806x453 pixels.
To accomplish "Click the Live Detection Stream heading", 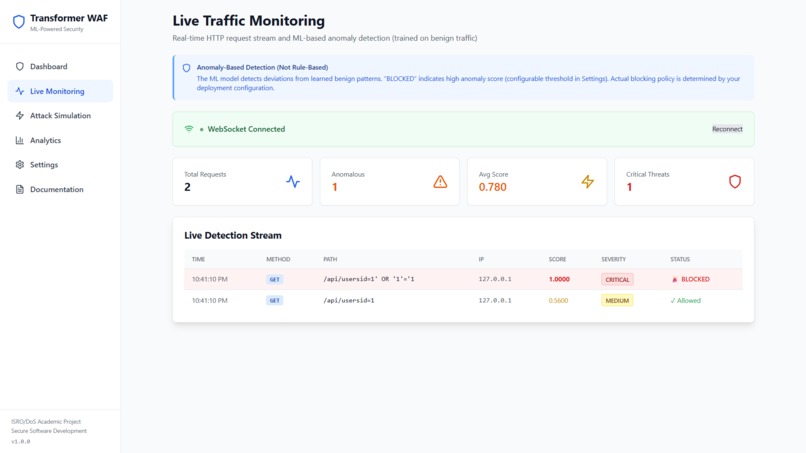I will 233,235.
